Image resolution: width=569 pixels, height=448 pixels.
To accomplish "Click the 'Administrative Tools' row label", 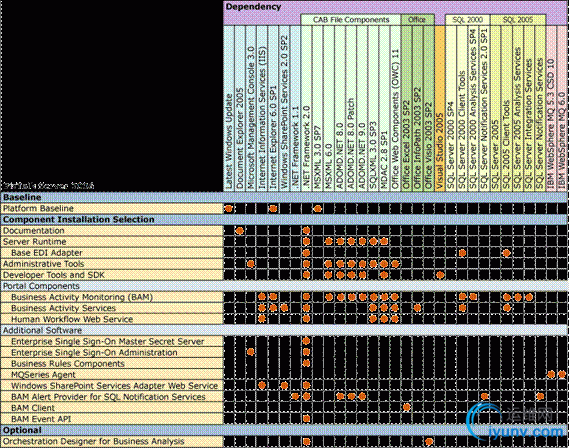I will click(x=44, y=264).
